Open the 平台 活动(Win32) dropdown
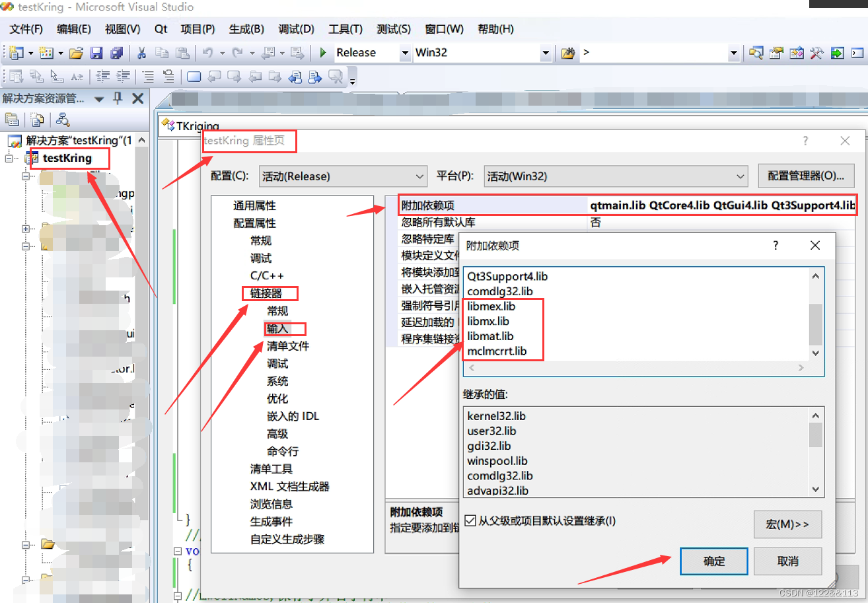868x603 pixels. coord(616,176)
